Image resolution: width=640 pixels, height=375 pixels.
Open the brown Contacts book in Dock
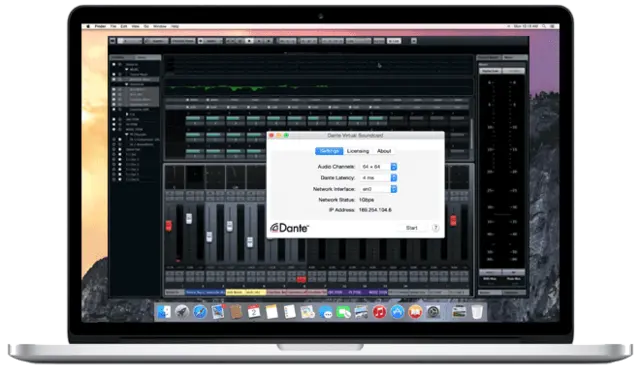point(236,313)
